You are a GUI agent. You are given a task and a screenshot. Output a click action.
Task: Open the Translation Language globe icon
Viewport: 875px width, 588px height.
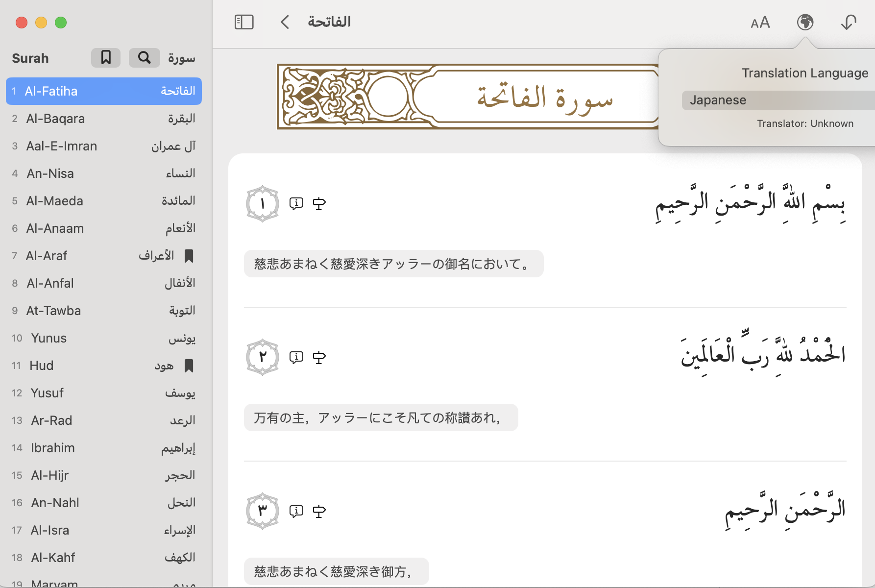(x=805, y=22)
